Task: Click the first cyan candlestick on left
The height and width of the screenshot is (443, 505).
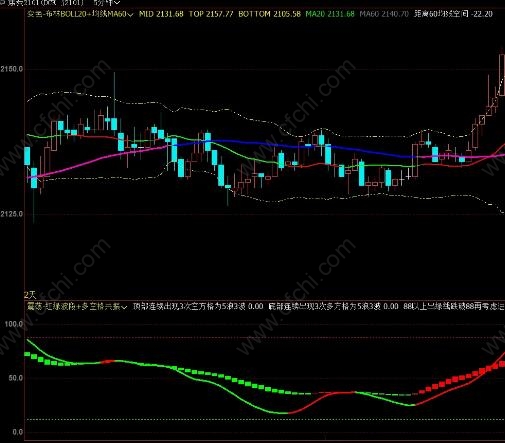Action: [x=27, y=156]
